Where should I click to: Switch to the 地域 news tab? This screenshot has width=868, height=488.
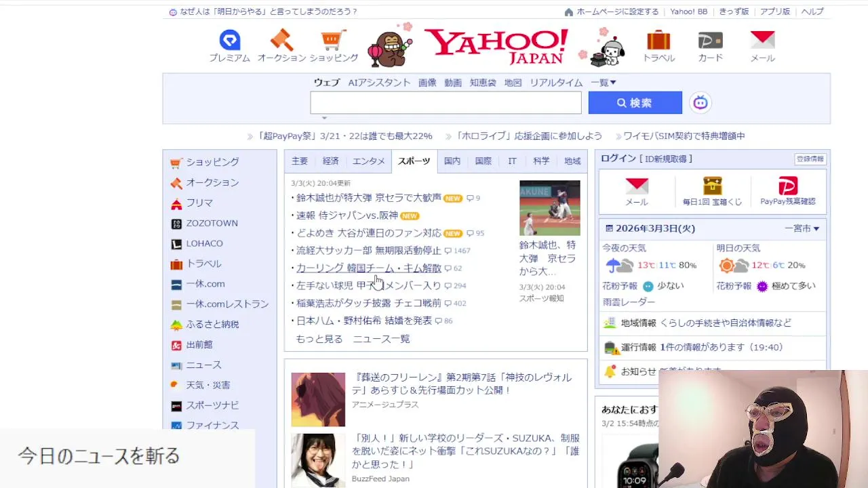click(x=572, y=161)
